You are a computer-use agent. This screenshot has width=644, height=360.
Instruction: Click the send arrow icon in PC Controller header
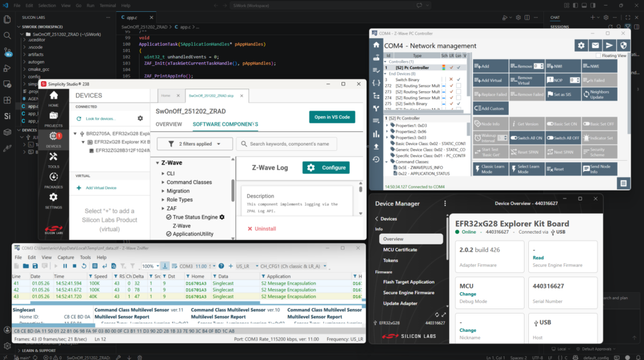tap(609, 46)
